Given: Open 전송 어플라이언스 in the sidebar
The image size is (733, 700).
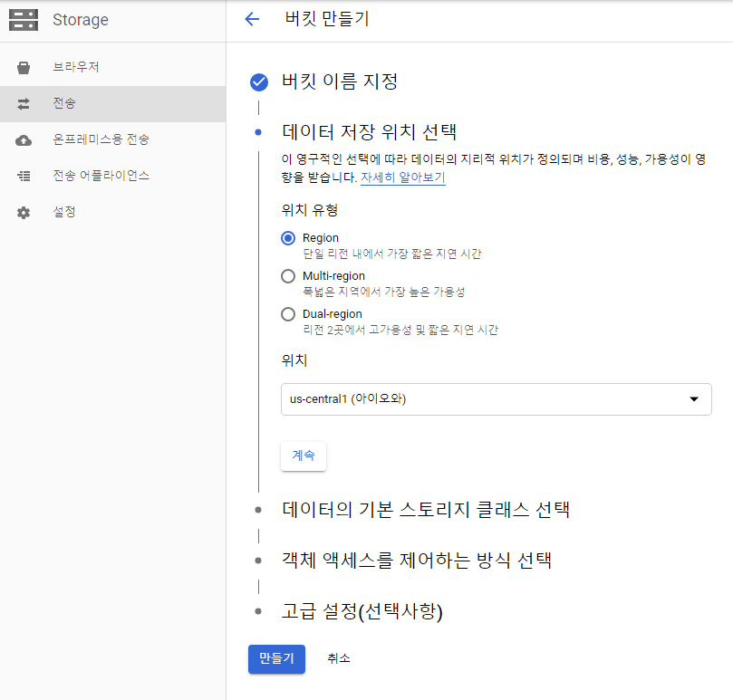Looking at the screenshot, I should [x=112, y=177].
